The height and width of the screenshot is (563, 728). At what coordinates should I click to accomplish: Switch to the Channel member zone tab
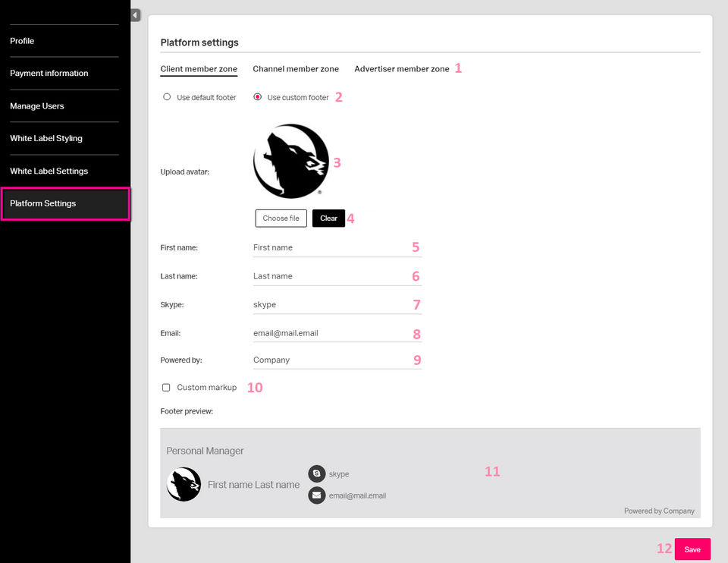tap(296, 69)
